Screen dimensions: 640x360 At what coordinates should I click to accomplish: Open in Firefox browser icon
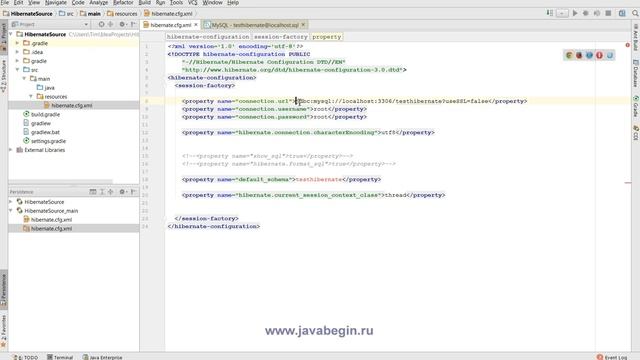[x=579, y=55]
